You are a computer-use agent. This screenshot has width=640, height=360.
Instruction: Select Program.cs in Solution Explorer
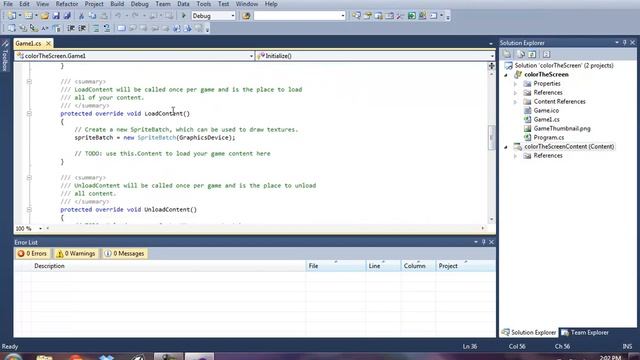tap(549, 138)
